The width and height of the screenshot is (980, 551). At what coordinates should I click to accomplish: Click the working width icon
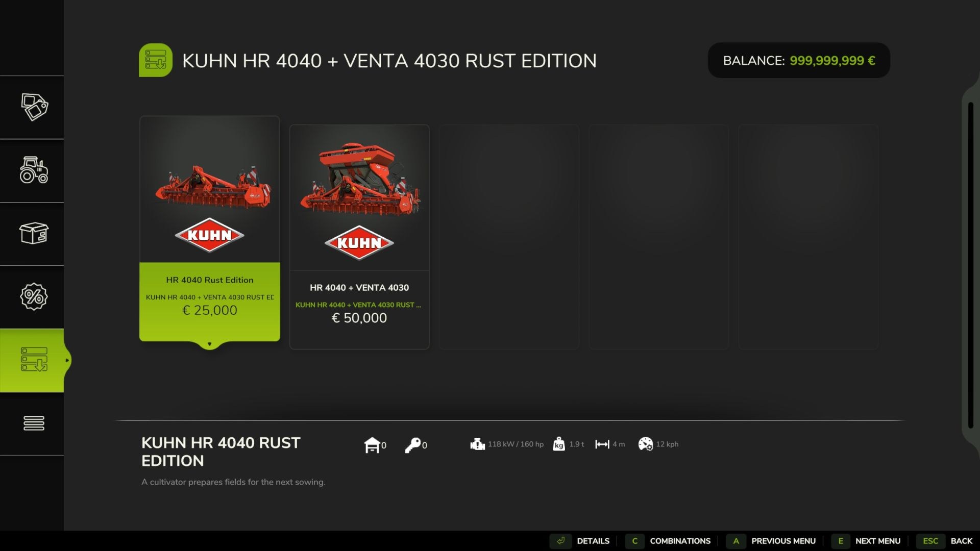pos(602,444)
